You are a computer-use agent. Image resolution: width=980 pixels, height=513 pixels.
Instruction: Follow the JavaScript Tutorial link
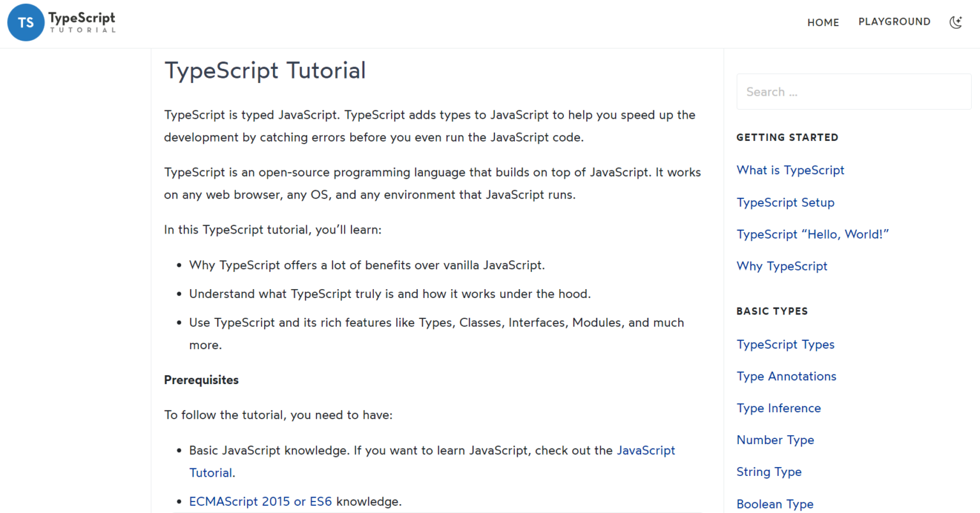pyautogui.click(x=646, y=450)
